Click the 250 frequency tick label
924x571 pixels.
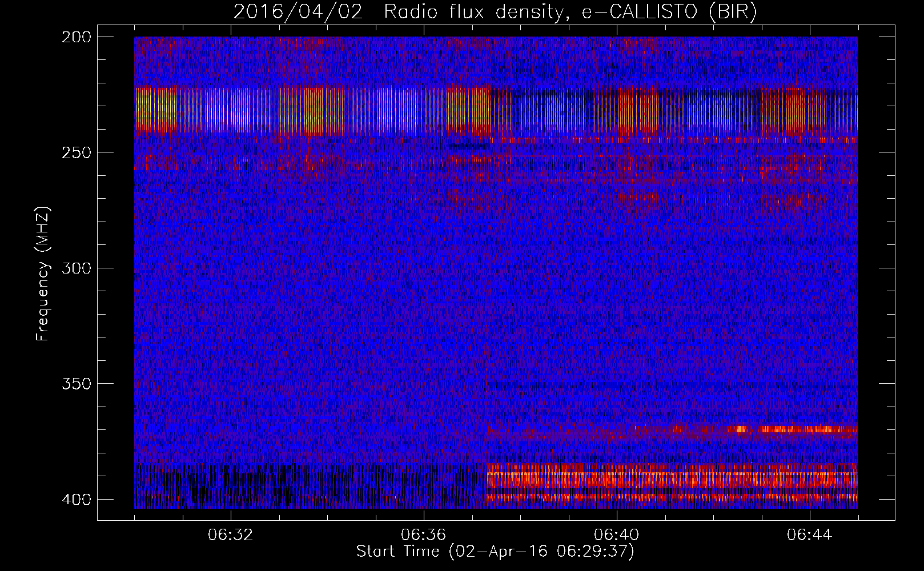click(76, 152)
